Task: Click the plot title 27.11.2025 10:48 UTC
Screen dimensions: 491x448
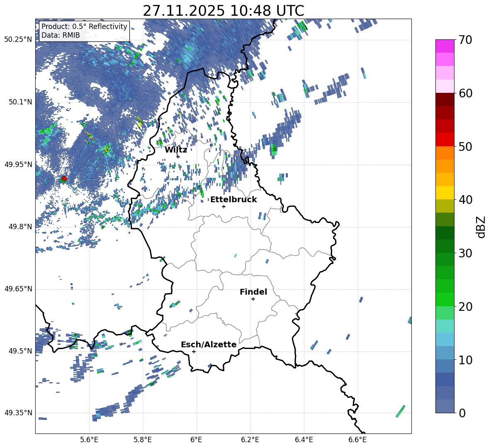Action: (224, 11)
